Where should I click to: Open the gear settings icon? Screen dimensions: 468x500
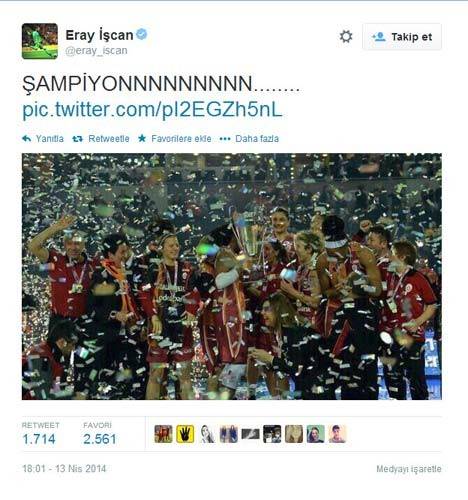tap(346, 36)
